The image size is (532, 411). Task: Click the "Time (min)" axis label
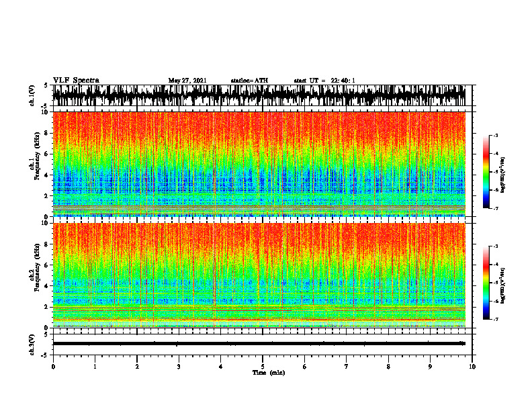269,373
